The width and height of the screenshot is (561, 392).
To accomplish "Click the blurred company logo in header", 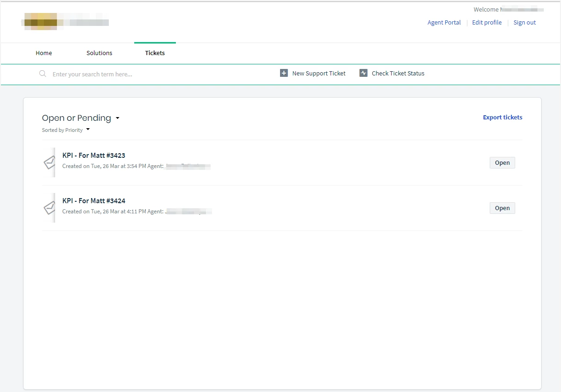I will [x=65, y=22].
